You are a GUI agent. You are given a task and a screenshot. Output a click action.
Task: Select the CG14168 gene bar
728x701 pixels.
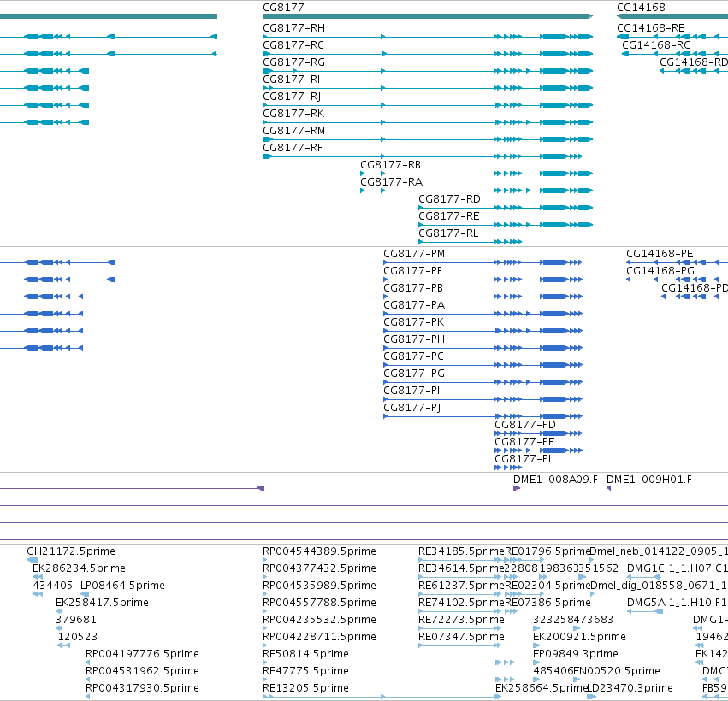coord(672,16)
